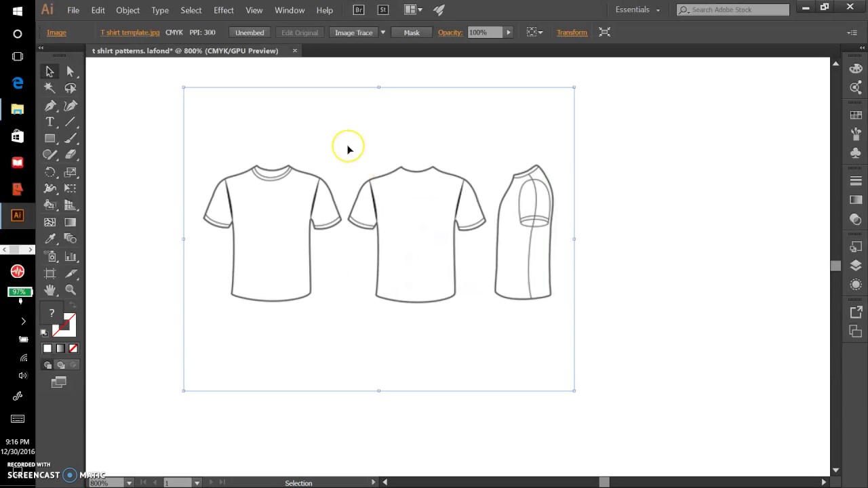Image resolution: width=868 pixels, height=488 pixels.
Task: Select the Eyedropper tool
Action: pos(50,239)
